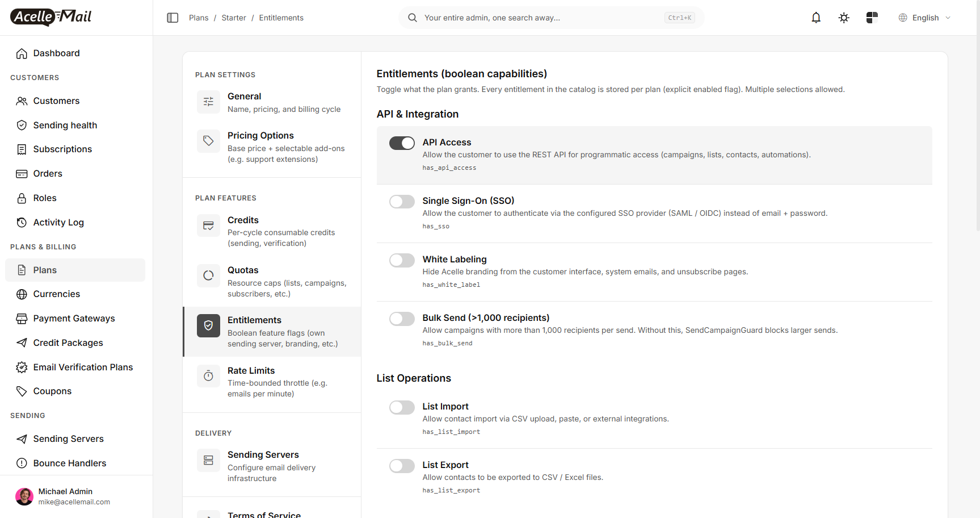Click the Roles lock icon
Viewport: 980px width, 518px height.
(x=22, y=198)
